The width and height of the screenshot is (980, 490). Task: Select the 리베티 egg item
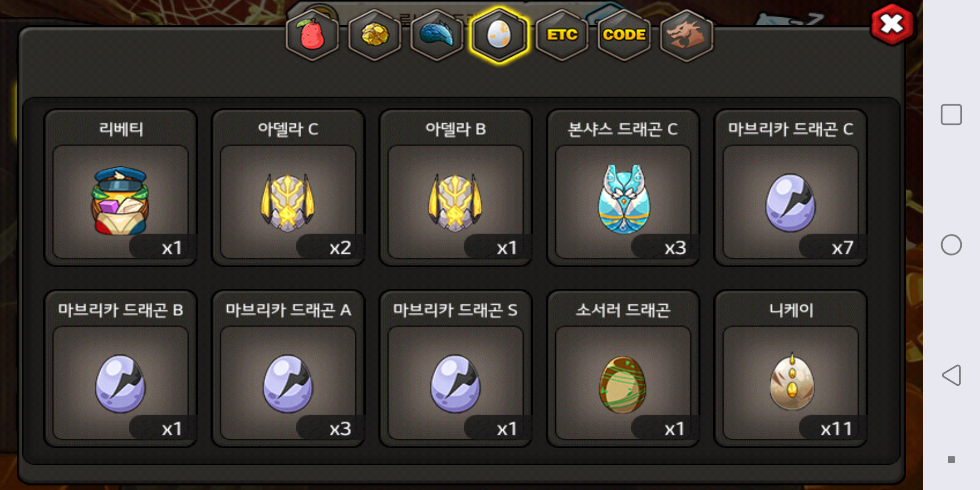point(121,188)
